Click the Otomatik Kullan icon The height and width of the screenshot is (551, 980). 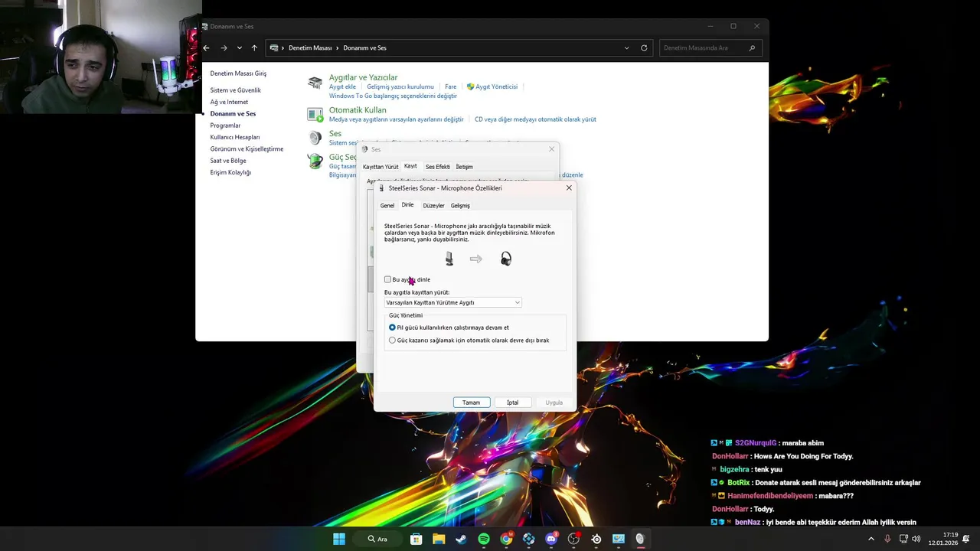coord(315,115)
